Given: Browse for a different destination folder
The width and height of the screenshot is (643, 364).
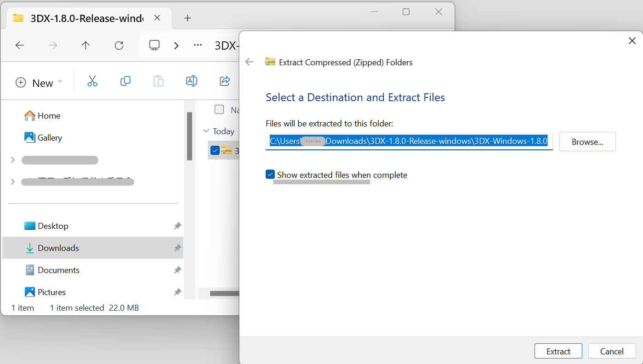Looking at the screenshot, I should 587,142.
